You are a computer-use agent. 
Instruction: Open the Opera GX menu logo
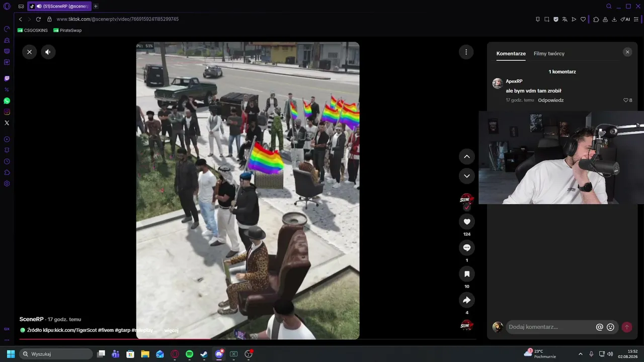click(x=7, y=6)
